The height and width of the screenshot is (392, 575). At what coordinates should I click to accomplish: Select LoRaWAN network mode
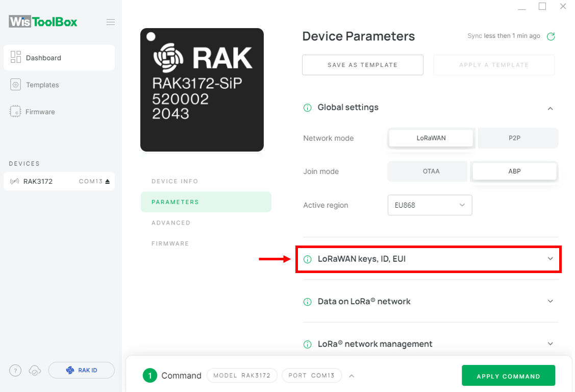tap(431, 138)
